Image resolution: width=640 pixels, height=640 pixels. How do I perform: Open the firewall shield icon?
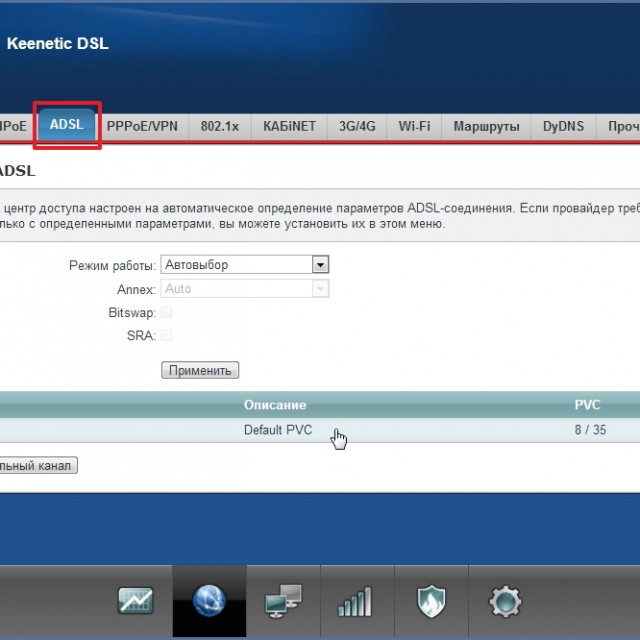431,601
